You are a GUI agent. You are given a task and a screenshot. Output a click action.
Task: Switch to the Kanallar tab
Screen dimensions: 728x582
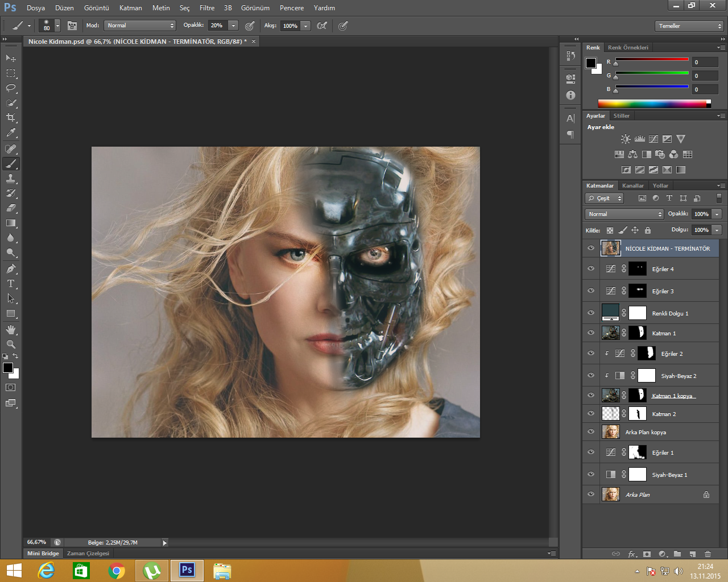pyautogui.click(x=633, y=185)
